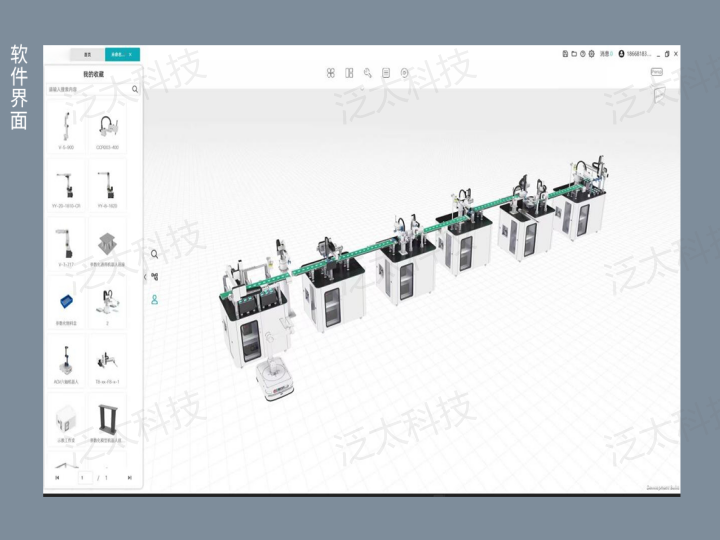This screenshot has height=540, width=720.
Task: Click the save icon in title bar
Action: (x=565, y=54)
